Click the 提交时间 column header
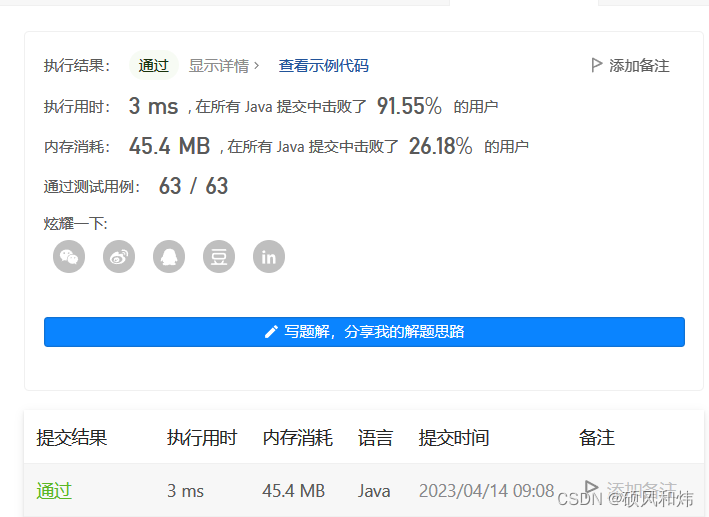Image resolution: width=709 pixels, height=517 pixels. 454,437
